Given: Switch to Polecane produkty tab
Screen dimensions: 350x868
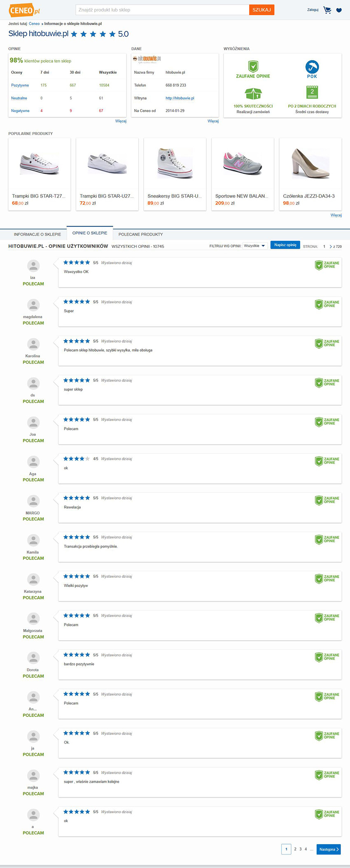Looking at the screenshot, I should click(141, 234).
